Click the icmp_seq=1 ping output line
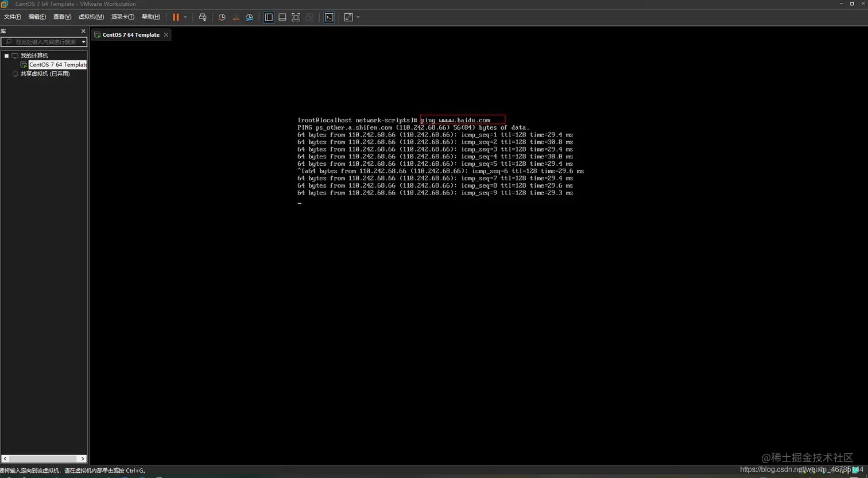Viewport: 868px width, 478px height. tap(435, 135)
